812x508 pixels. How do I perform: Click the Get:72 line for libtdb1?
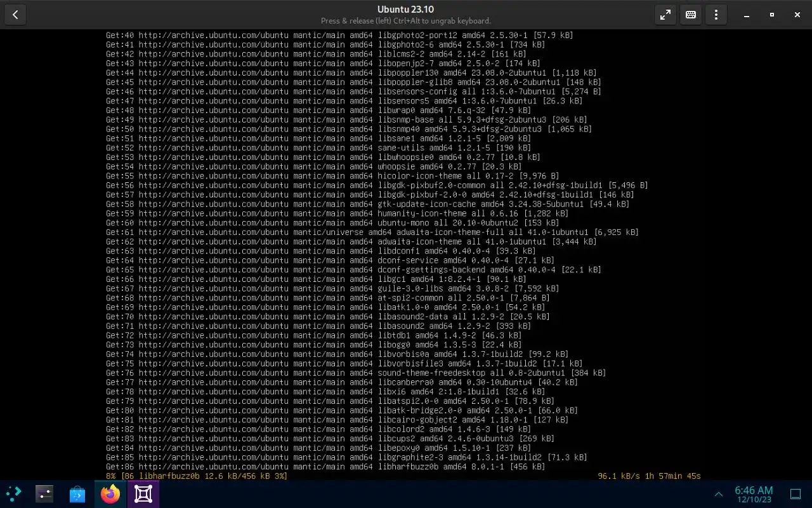313,335
